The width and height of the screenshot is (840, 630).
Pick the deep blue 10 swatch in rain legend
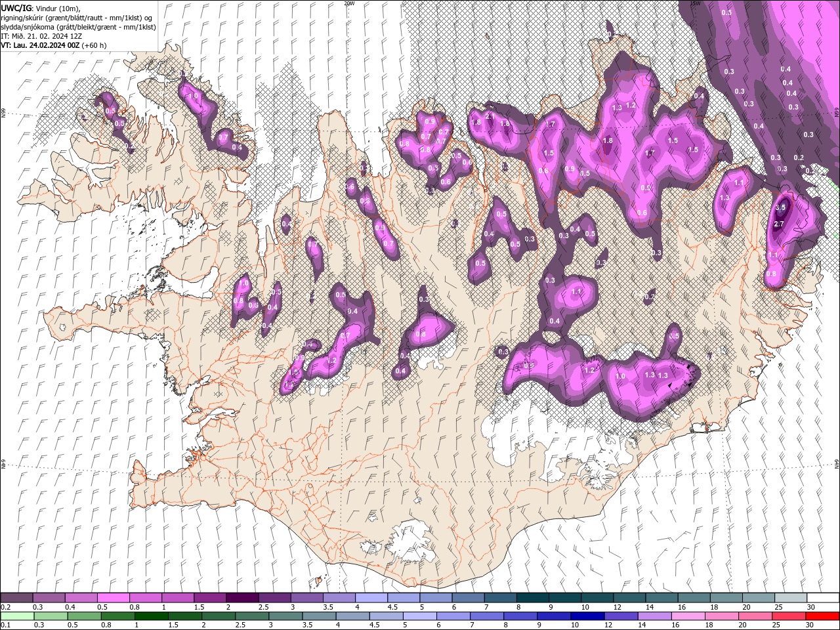coord(587,616)
